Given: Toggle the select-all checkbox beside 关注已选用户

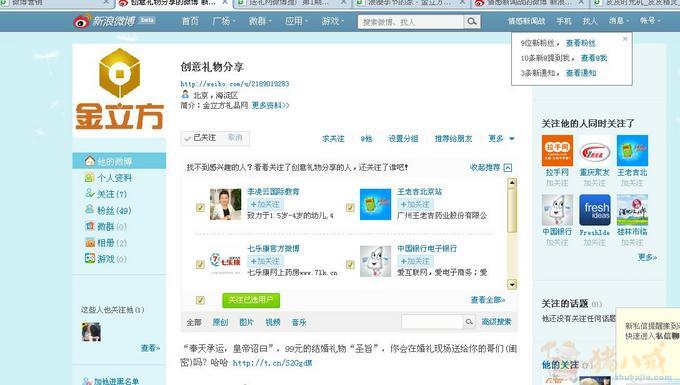Looking at the screenshot, I should pyautogui.click(x=200, y=300).
